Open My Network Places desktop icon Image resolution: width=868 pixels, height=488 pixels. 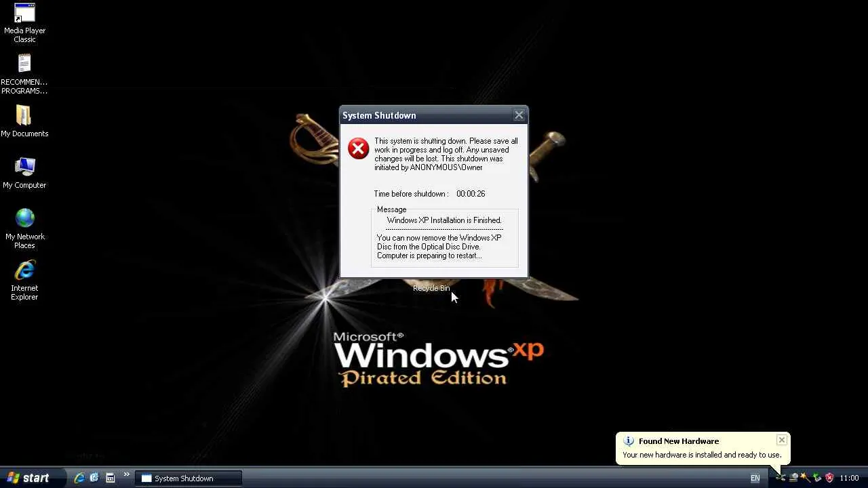(24, 228)
